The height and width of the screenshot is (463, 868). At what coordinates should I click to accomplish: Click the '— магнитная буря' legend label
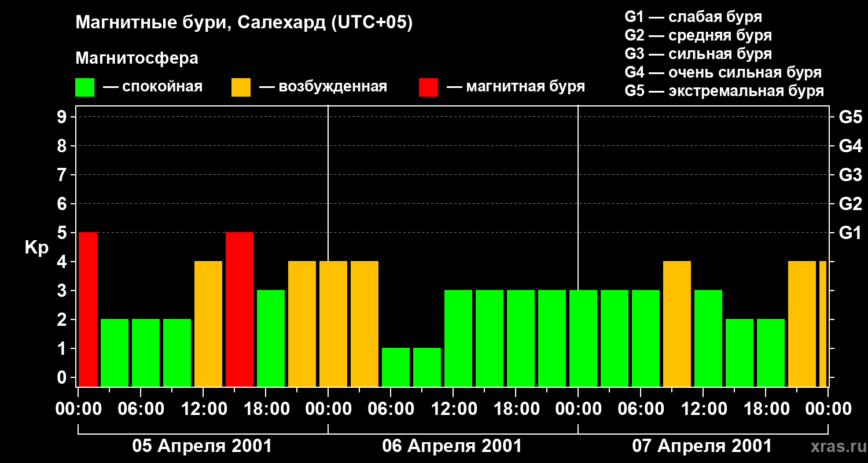[x=516, y=87]
